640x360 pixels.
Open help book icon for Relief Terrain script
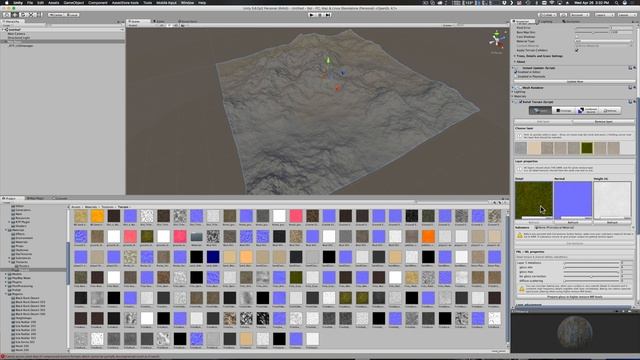click(x=630, y=102)
